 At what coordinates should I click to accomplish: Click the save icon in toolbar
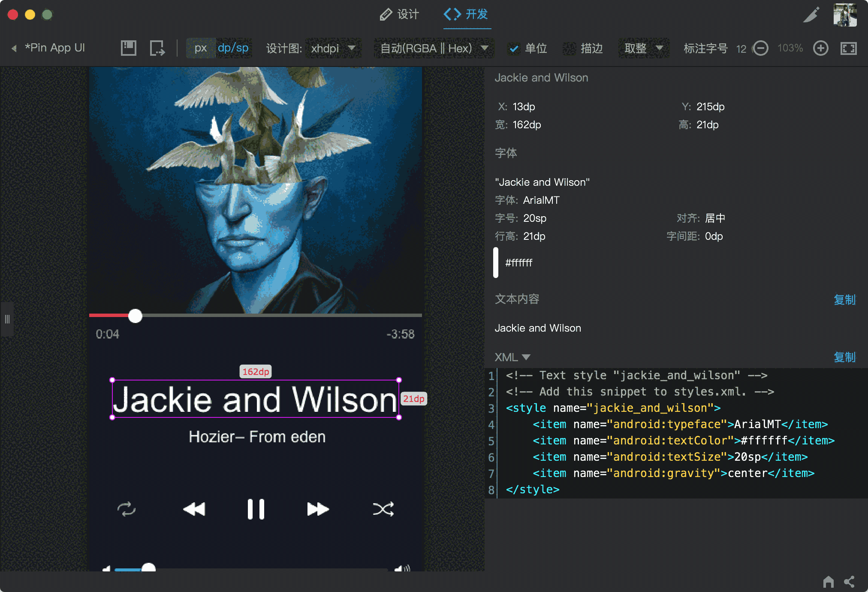pyautogui.click(x=128, y=48)
